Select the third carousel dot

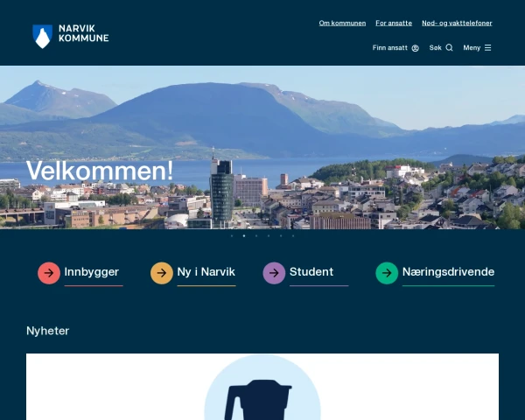[256, 235]
